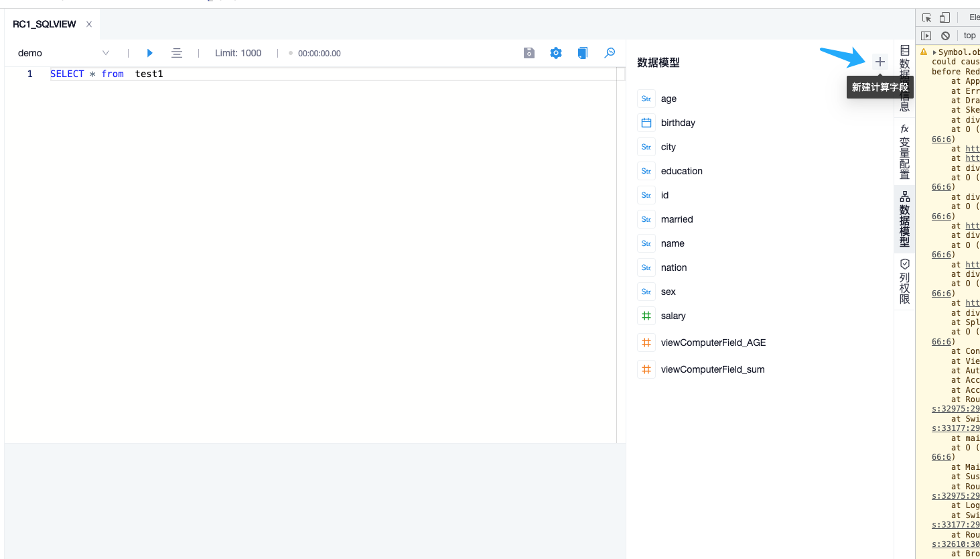Toggle the DevTools sidebar panel icon

(927, 35)
